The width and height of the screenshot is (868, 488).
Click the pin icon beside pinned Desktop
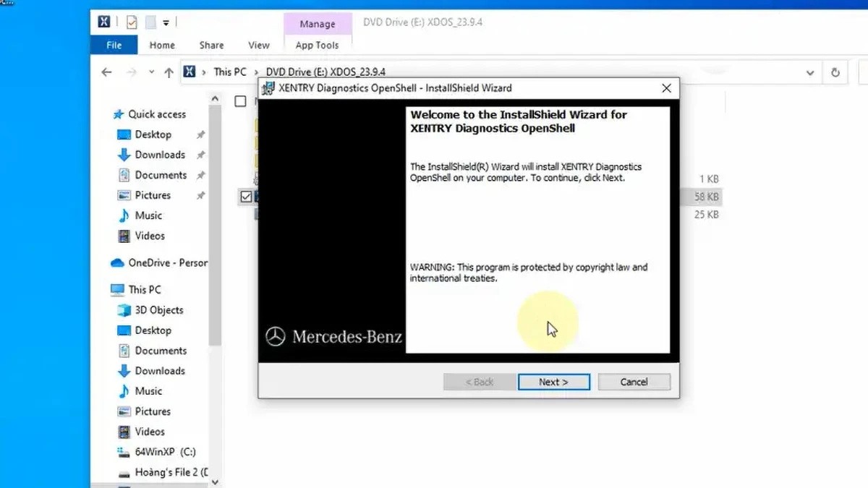(201, 135)
